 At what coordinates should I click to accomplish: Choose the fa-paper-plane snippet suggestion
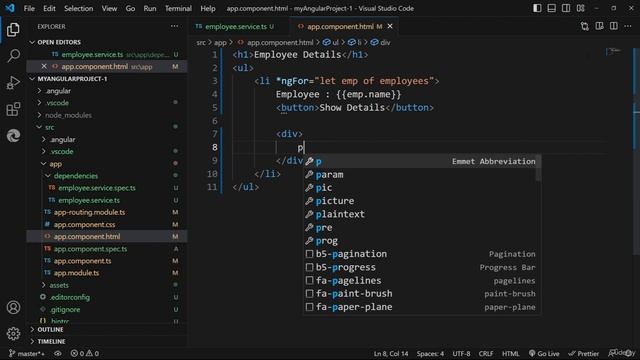(420, 307)
